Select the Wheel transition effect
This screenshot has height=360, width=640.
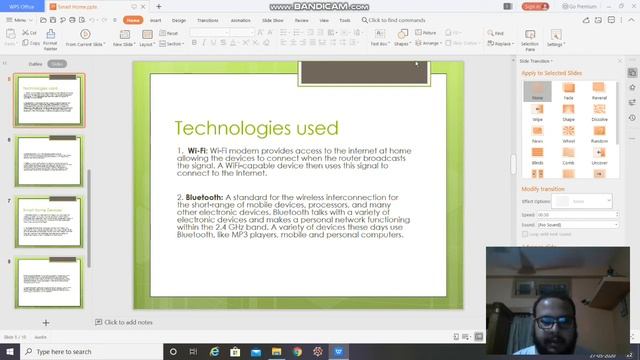(x=568, y=134)
